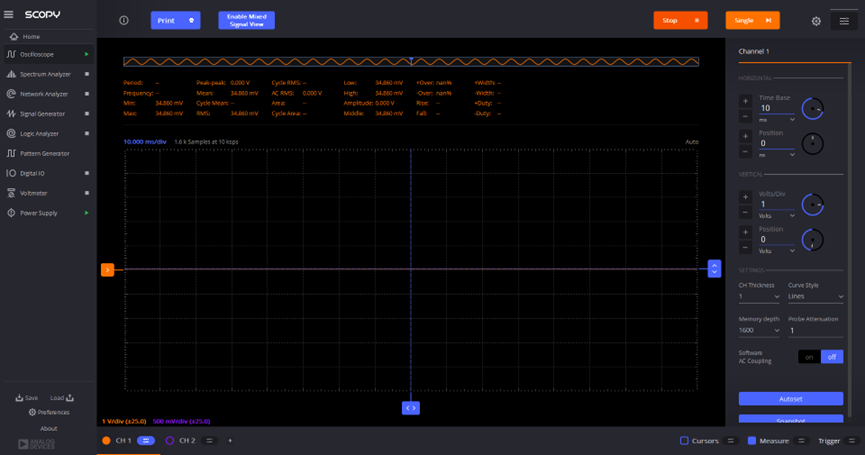This screenshot has height=455, width=865.
Task: Start Spectrum Analyzer with its run square
Action: (87, 74)
